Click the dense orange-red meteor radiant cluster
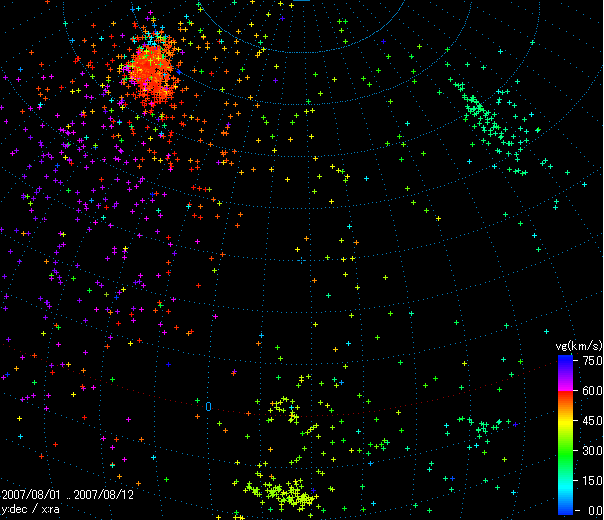 [x=151, y=73]
